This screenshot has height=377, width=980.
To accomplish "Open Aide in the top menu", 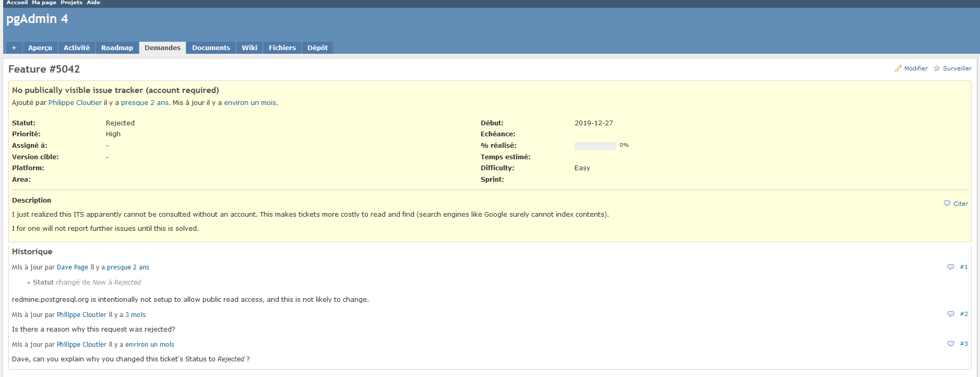I will click(x=93, y=3).
